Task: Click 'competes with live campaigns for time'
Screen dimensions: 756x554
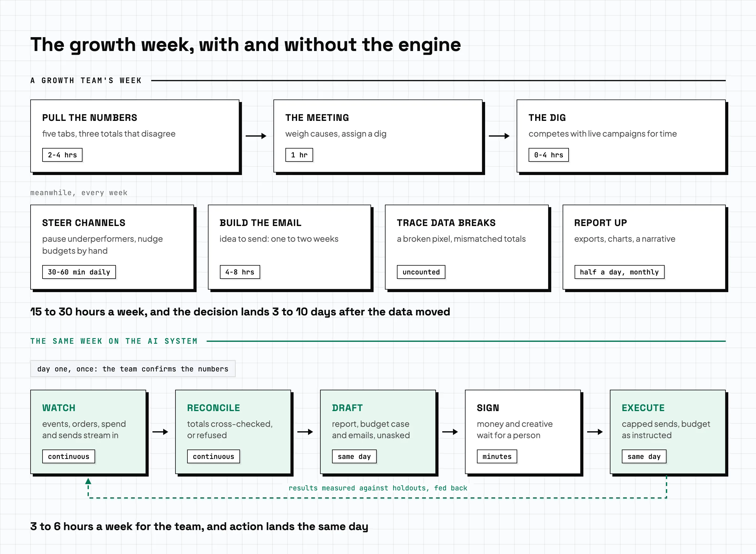Action: click(x=603, y=134)
